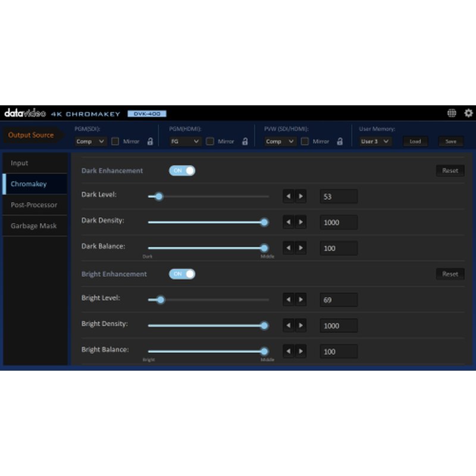Viewport: 476px width, 476px height.
Task: Click the PVW (SDI/HDMI) lock icon
Action: point(340,142)
